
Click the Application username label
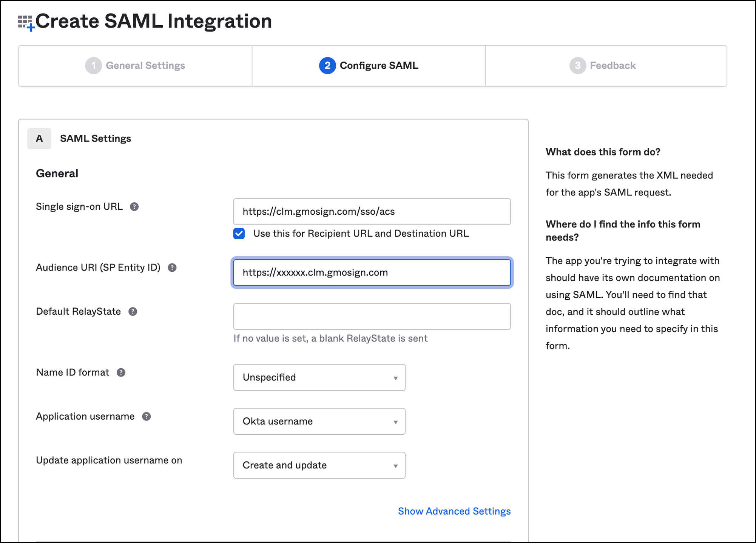[x=85, y=416]
